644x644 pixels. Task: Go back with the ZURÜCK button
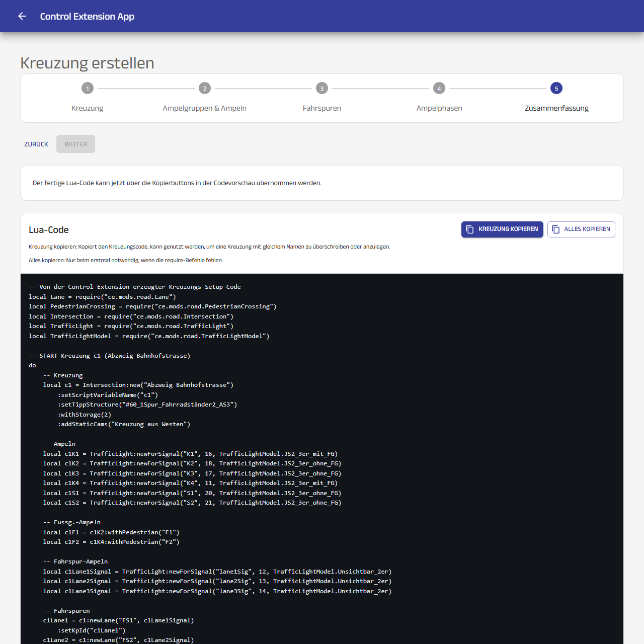(36, 144)
